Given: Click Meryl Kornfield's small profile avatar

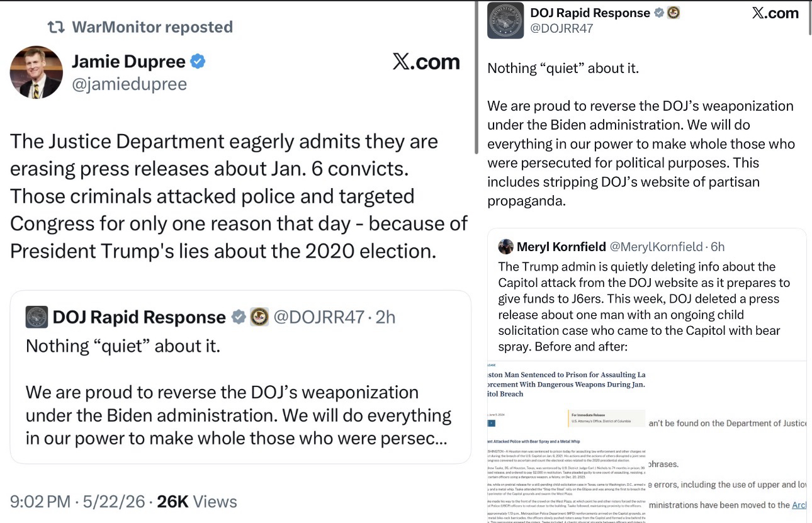Looking at the screenshot, I should (x=505, y=246).
